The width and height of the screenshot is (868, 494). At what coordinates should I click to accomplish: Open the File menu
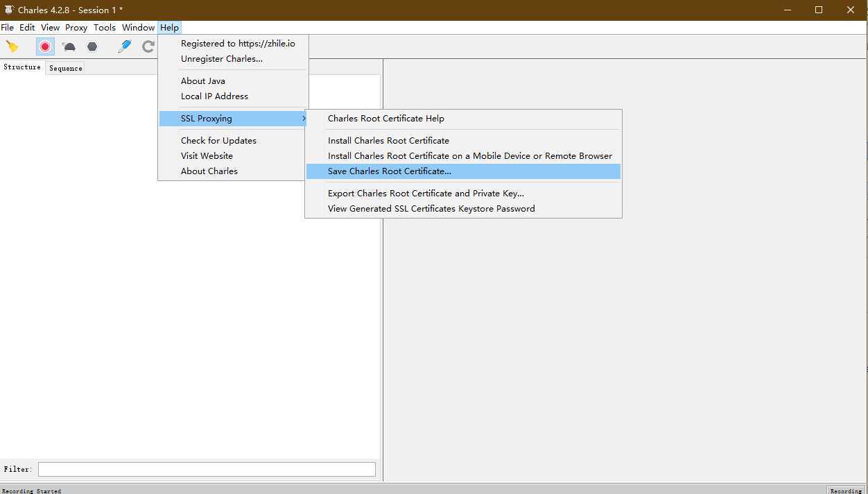tap(7, 28)
